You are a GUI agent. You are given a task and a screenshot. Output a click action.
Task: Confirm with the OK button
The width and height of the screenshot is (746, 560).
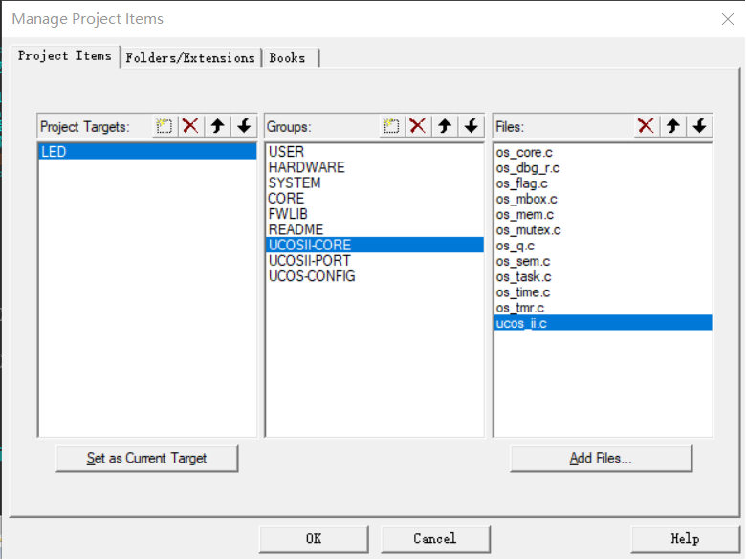(x=314, y=539)
